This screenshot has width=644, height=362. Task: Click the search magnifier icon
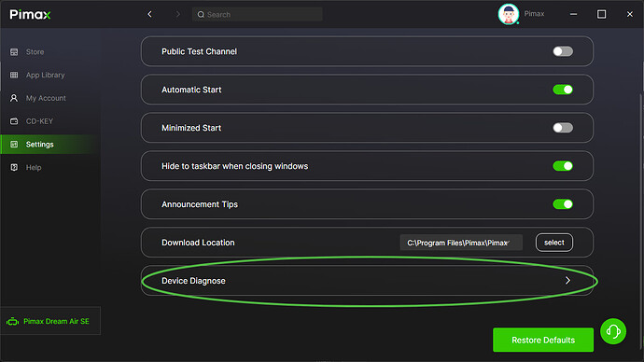[x=201, y=15]
